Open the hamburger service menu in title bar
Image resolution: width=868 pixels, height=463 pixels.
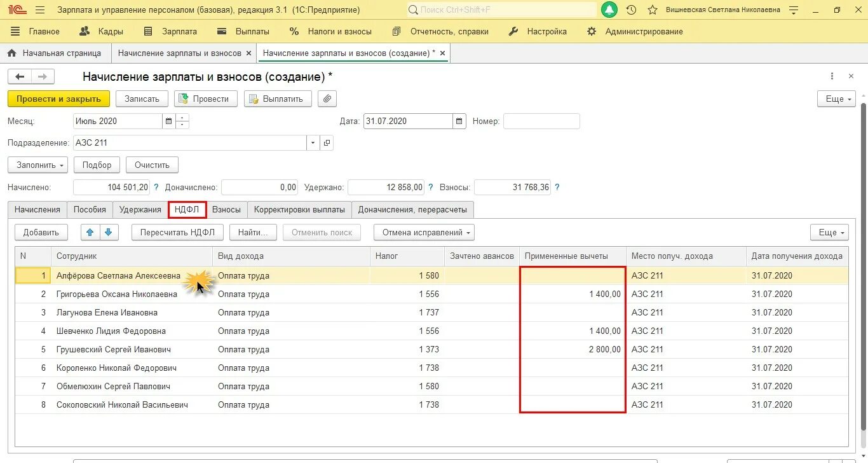40,10
